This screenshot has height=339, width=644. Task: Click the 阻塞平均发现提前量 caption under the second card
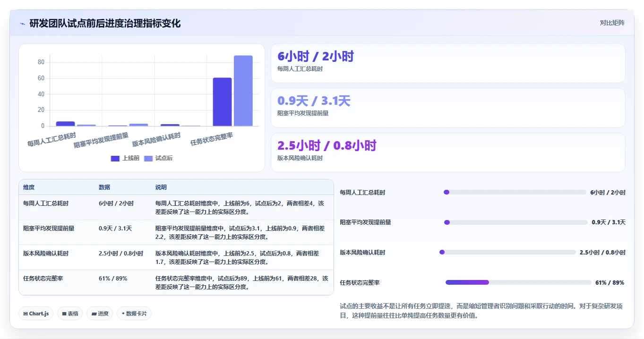[x=303, y=113]
